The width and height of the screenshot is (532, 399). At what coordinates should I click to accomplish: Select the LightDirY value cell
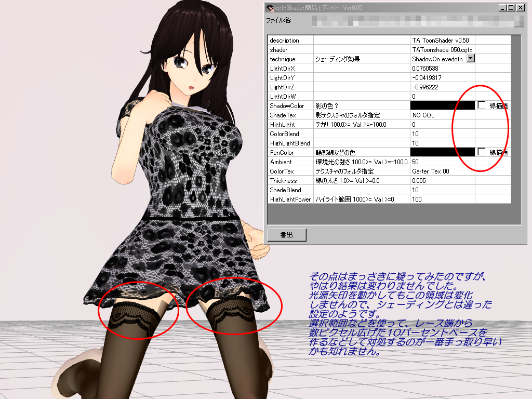coord(442,77)
